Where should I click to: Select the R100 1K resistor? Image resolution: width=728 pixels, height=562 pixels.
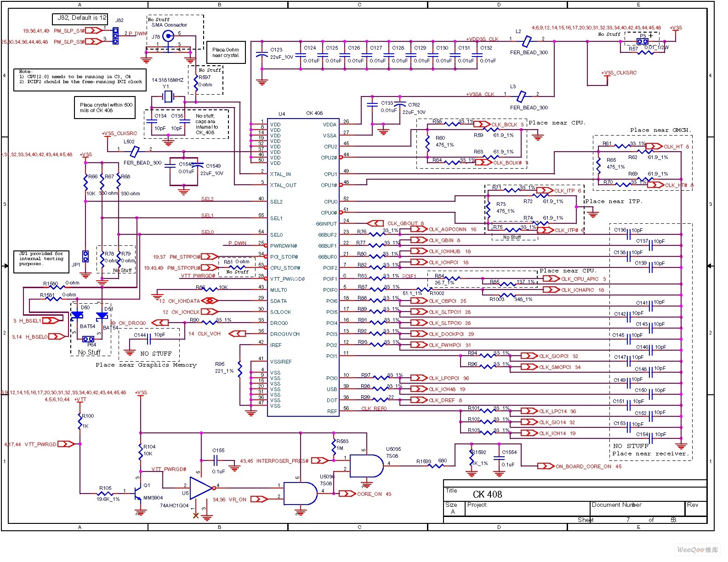[80, 420]
